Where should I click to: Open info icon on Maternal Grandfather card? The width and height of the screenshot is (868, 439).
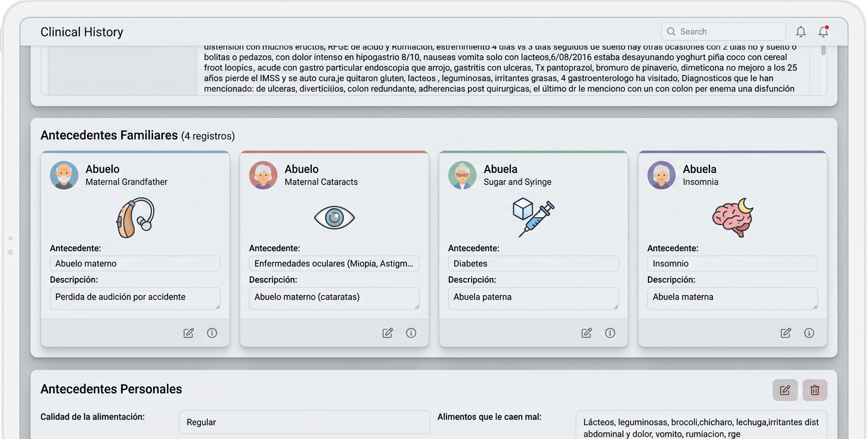coord(212,333)
